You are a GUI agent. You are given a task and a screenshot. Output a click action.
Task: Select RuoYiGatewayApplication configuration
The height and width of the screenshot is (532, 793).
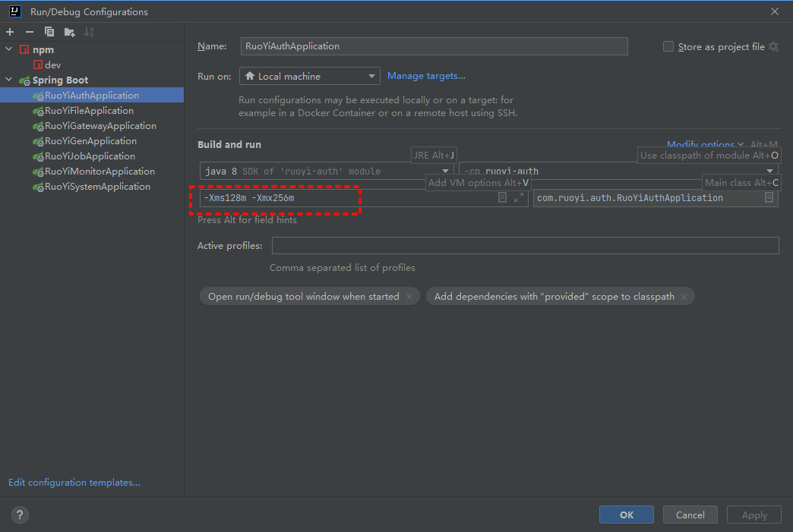point(100,125)
